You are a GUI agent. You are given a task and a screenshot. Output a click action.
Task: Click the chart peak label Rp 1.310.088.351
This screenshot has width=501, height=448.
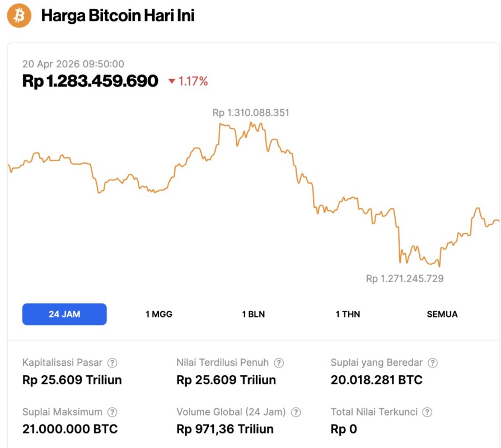coord(251,113)
